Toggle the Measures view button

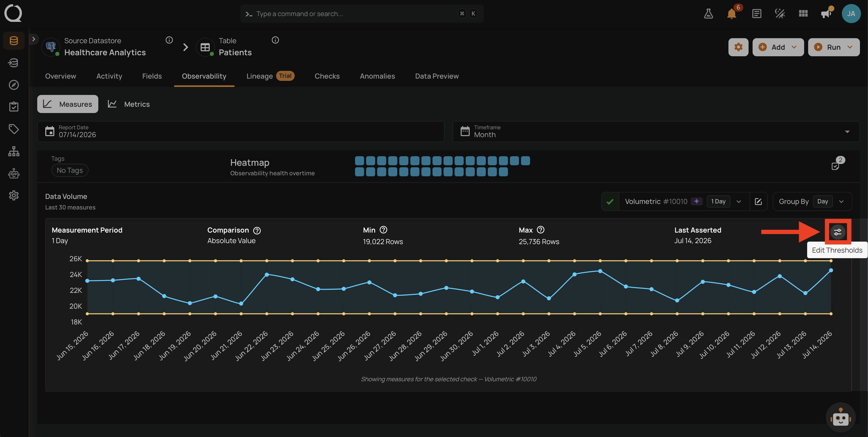68,104
